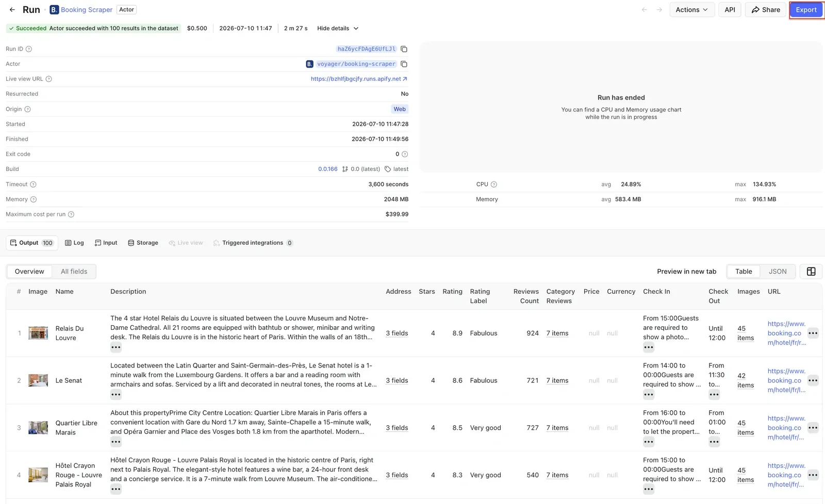The height and width of the screenshot is (504, 825).
Task: Select the Overview view
Action: [29, 272]
